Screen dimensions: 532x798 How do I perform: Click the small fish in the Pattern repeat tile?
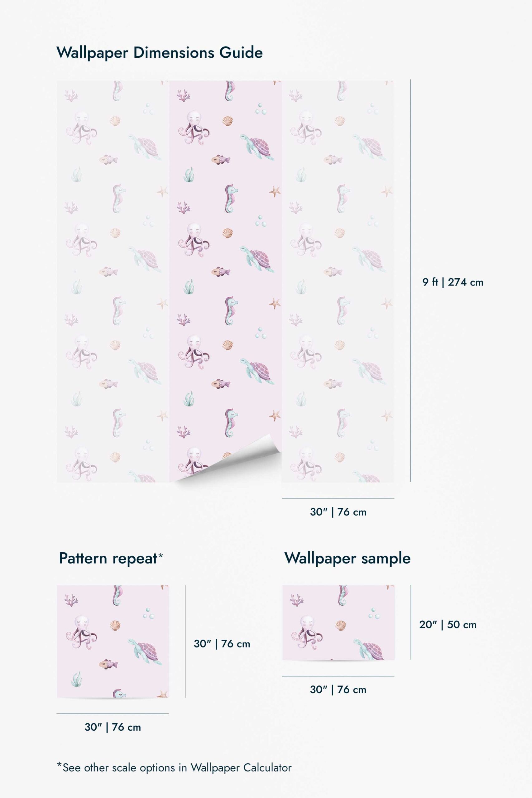pos(108,664)
